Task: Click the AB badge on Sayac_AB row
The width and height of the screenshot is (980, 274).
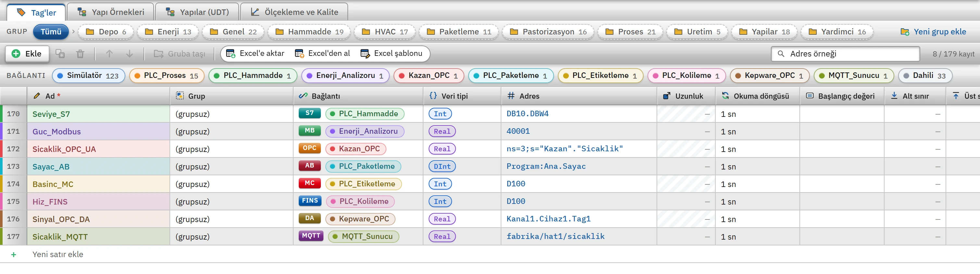Action: pos(310,166)
